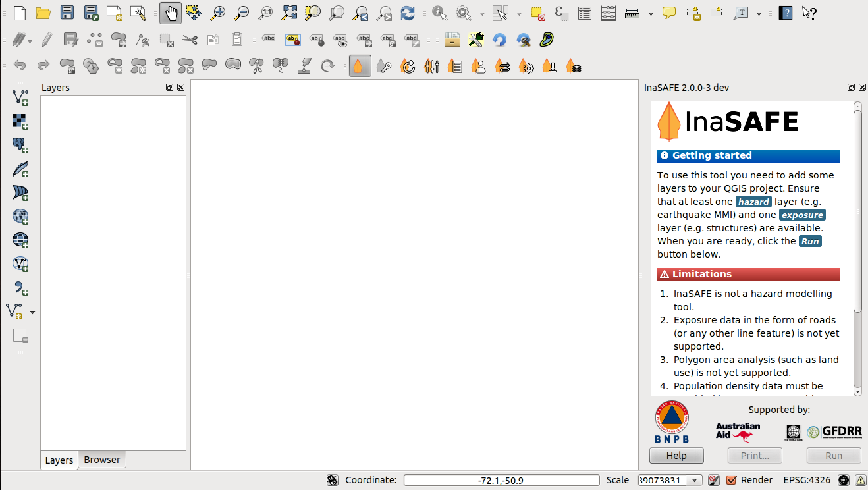The width and height of the screenshot is (868, 490).
Task: Add delimited text layer comma icon
Action: [20, 287]
